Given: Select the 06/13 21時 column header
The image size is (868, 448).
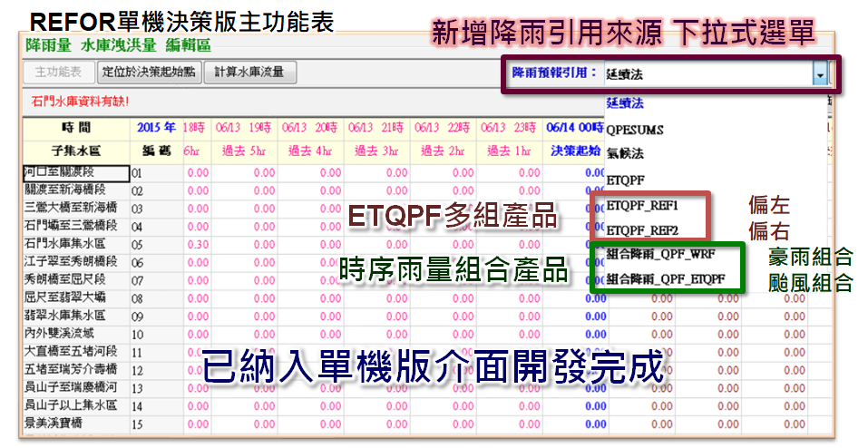Looking at the screenshot, I should tap(377, 128).
